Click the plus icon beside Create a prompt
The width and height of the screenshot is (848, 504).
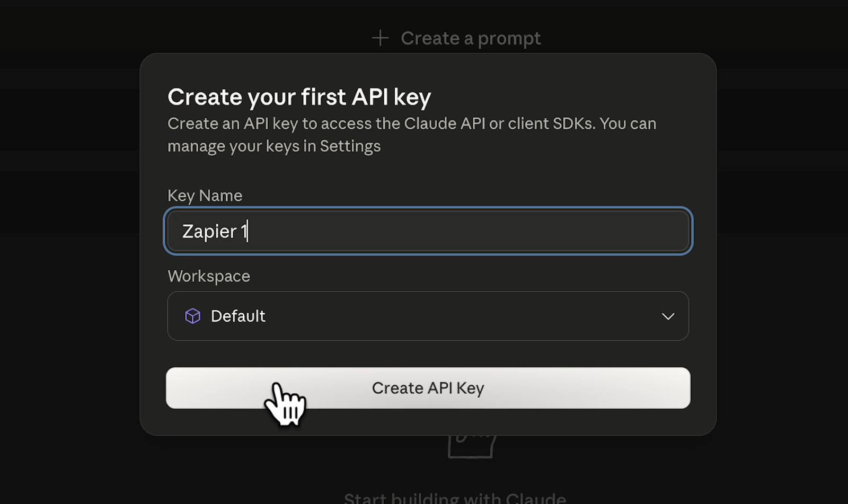[x=380, y=38]
